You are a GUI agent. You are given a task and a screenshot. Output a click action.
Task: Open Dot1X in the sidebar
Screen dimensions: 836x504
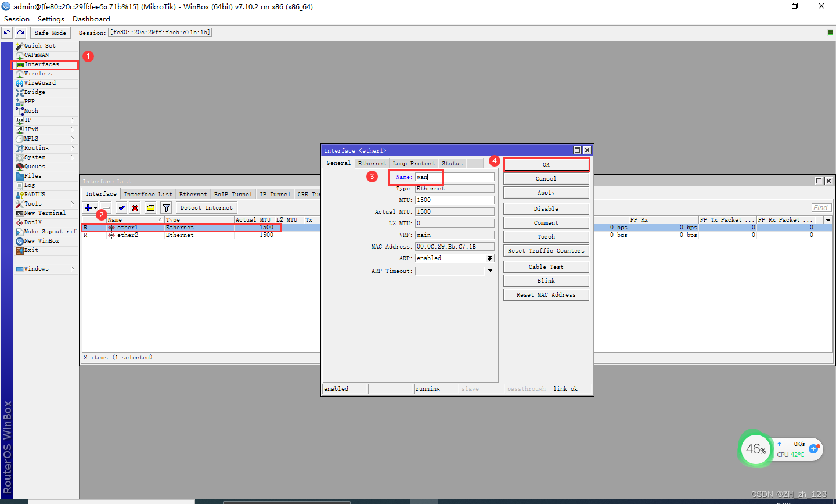click(x=33, y=222)
